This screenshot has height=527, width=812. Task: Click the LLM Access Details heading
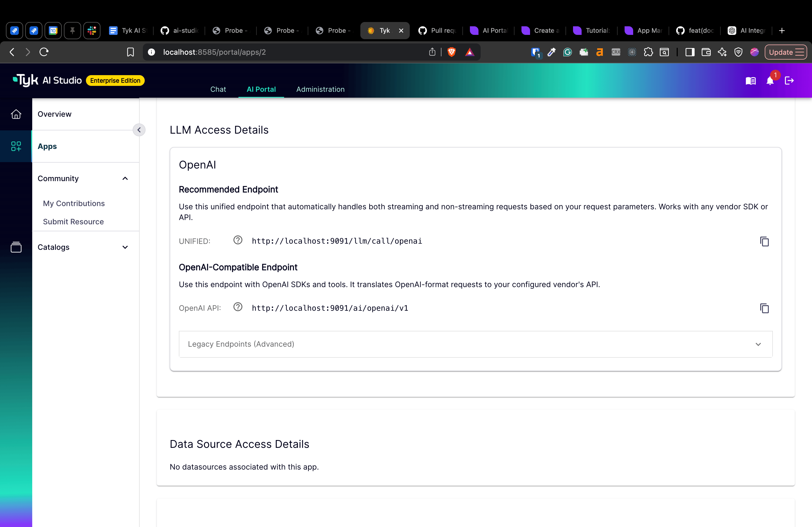click(219, 130)
